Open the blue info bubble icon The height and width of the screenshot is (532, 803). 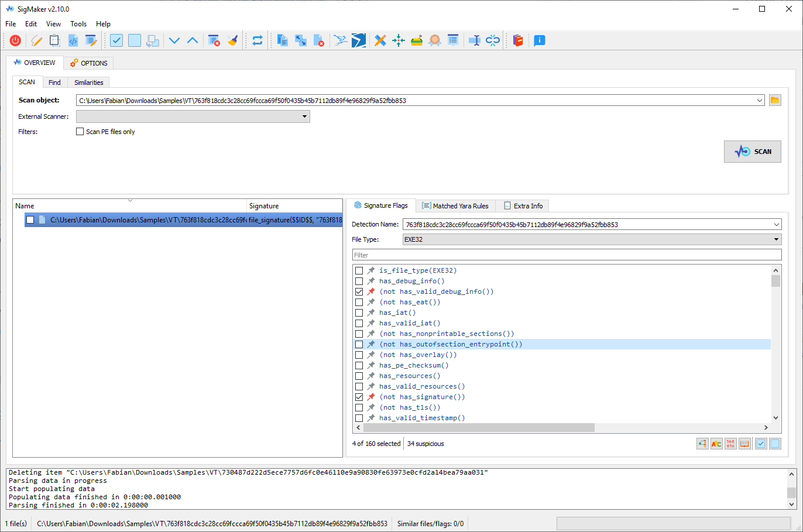click(x=540, y=40)
